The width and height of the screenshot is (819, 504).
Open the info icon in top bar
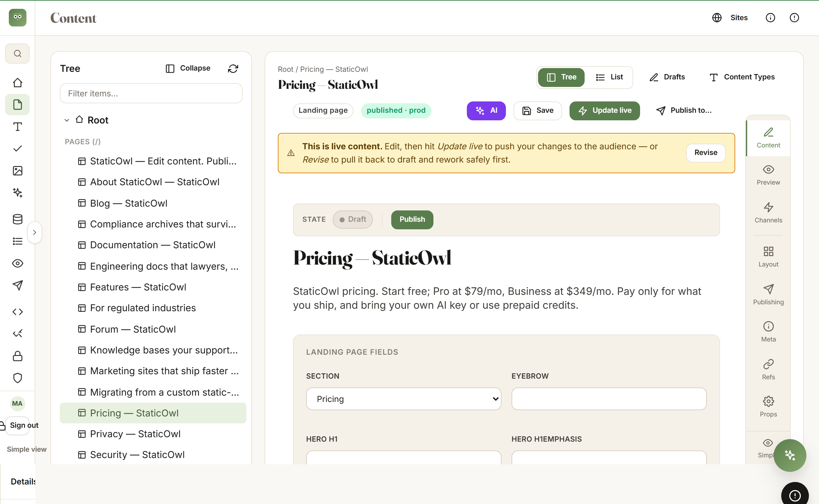pos(770,18)
